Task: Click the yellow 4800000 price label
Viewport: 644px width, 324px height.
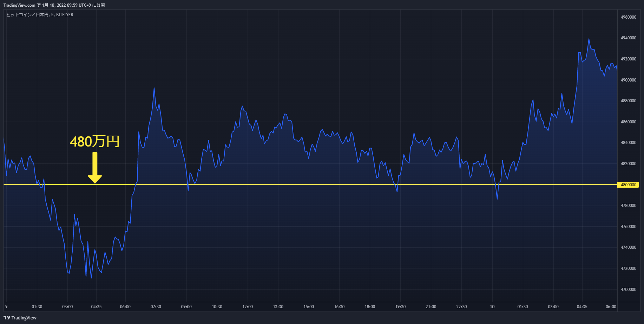Action: coord(629,184)
